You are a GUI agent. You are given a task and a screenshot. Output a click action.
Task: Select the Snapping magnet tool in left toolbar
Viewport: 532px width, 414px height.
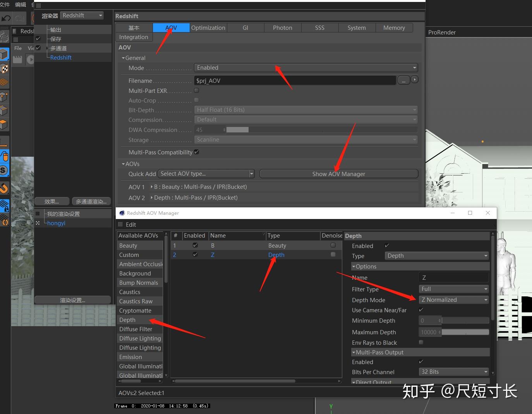[x=5, y=188]
